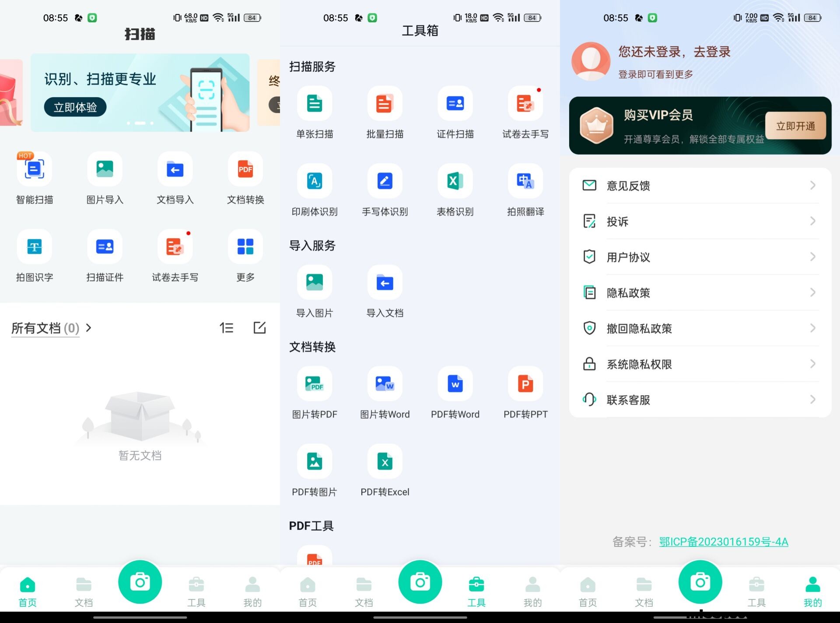The width and height of the screenshot is (840, 623).
Task: Tap the 立即体验 banner button
Action: click(75, 107)
